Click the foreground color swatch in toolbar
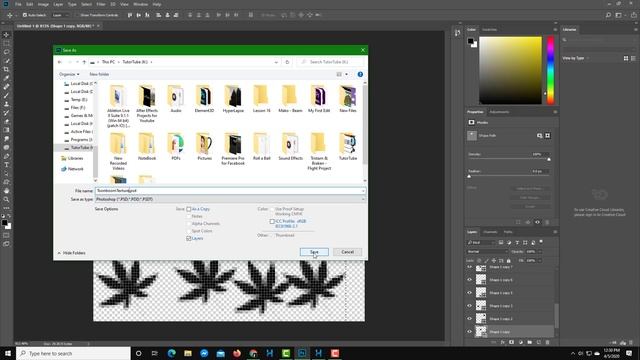The height and width of the screenshot is (360, 640). 4,222
